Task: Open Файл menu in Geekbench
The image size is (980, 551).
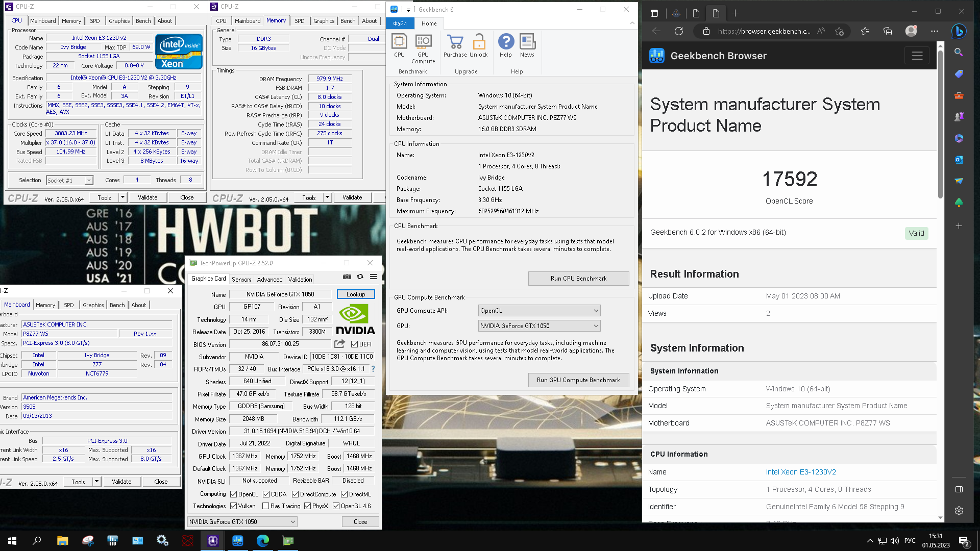Action: click(400, 23)
